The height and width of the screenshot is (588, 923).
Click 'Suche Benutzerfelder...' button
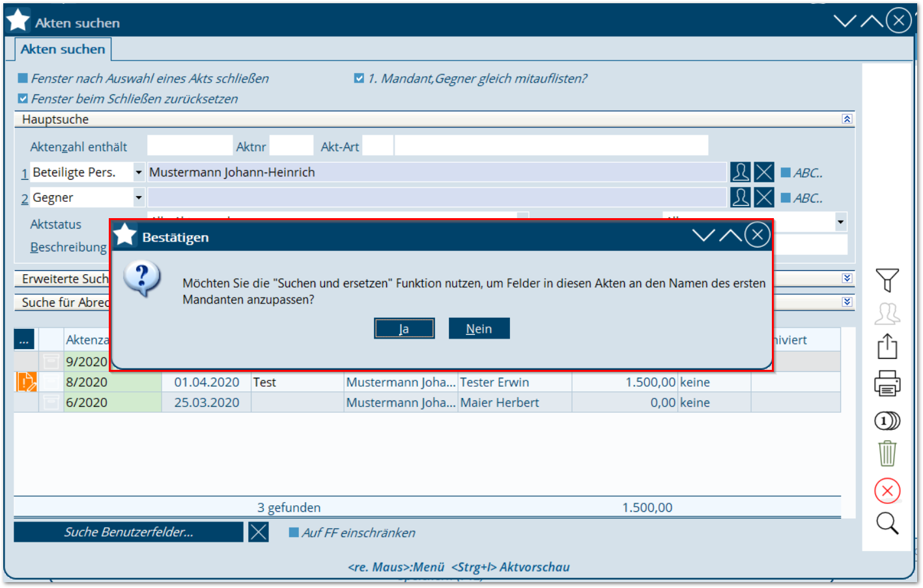click(x=128, y=532)
